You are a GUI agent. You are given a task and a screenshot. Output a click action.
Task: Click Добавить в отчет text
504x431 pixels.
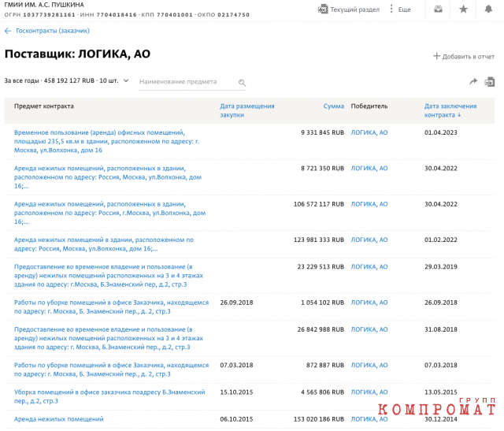coord(469,57)
